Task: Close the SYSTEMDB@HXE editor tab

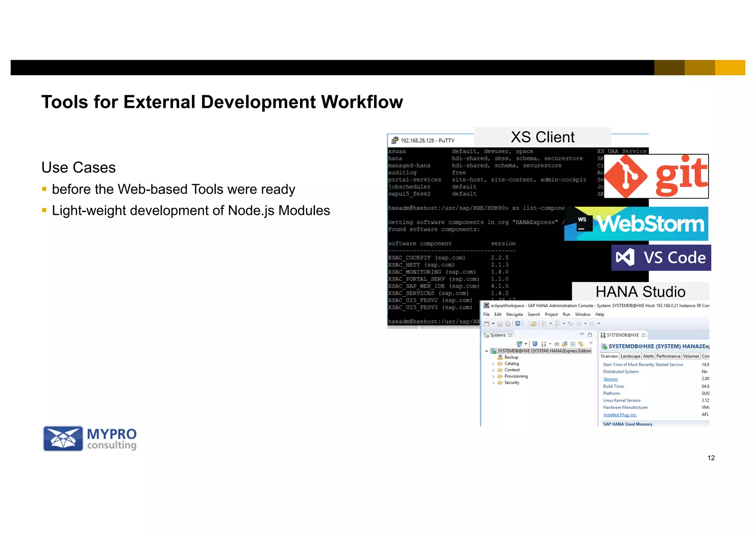Action: click(x=643, y=335)
